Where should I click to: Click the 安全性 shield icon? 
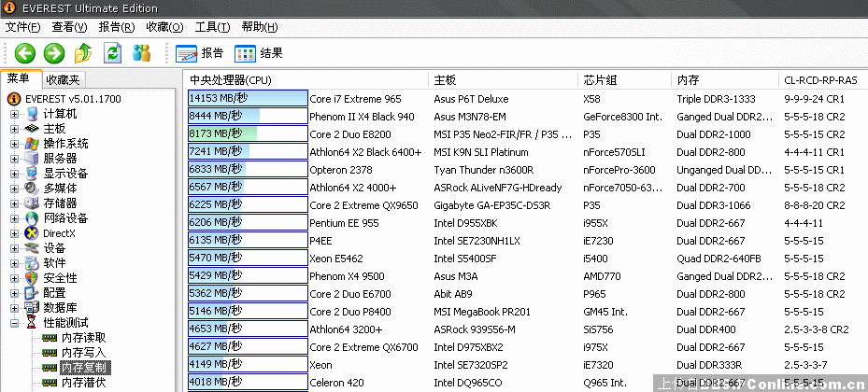pyautogui.click(x=32, y=278)
